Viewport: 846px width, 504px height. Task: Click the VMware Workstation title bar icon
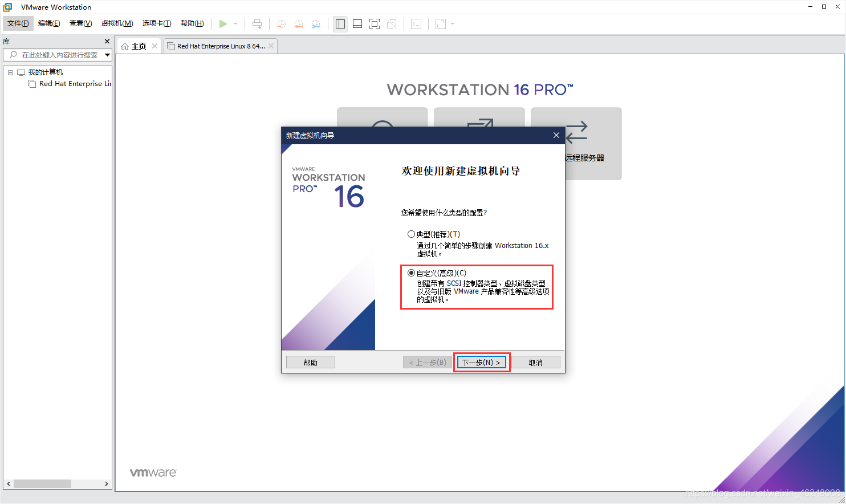[7, 7]
